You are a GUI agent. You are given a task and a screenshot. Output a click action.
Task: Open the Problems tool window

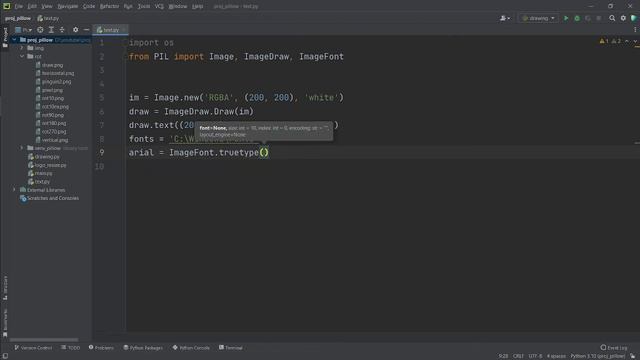[101, 348]
